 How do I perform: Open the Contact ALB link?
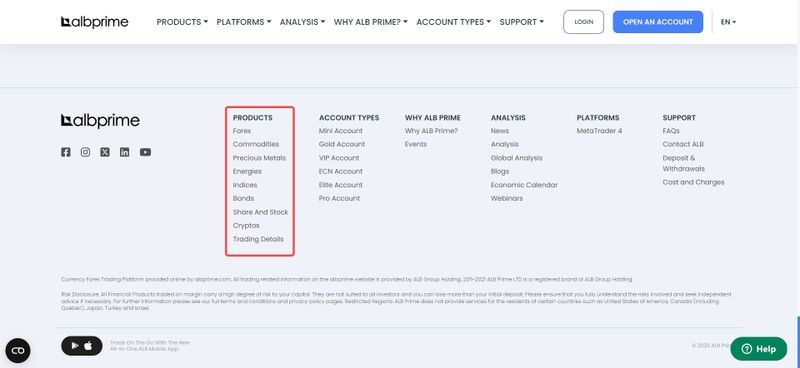[683, 144]
